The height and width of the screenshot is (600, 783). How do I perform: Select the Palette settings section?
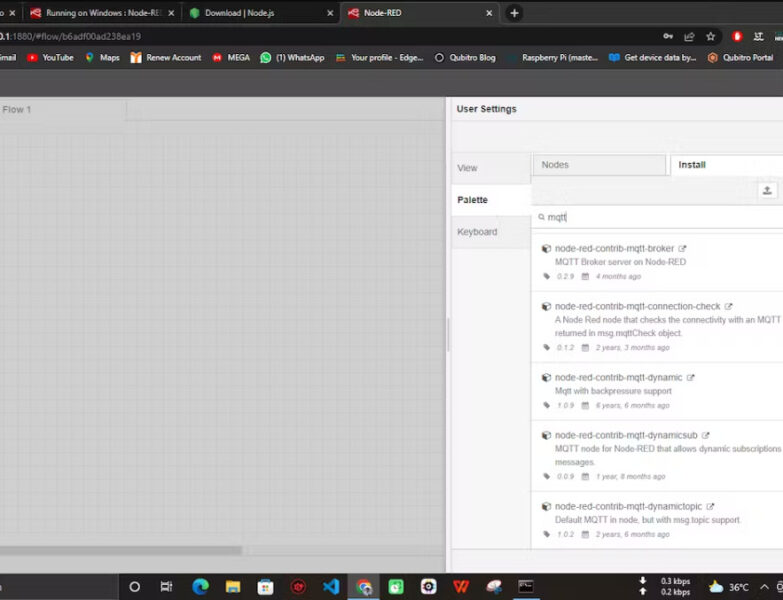[473, 200]
